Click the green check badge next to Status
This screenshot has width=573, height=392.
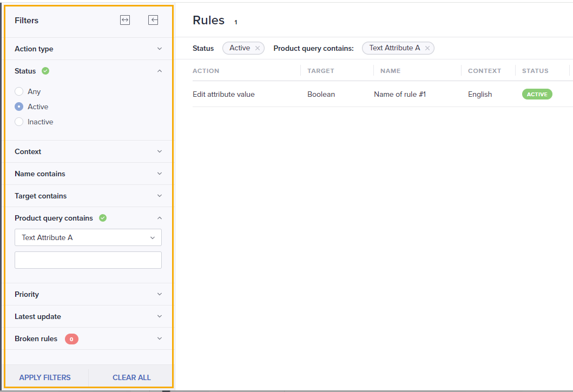[x=45, y=70]
